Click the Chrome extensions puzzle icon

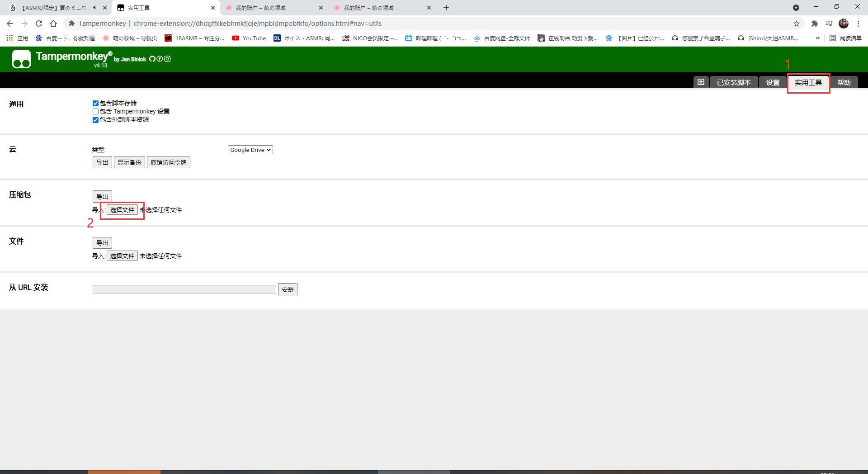tap(814, 24)
